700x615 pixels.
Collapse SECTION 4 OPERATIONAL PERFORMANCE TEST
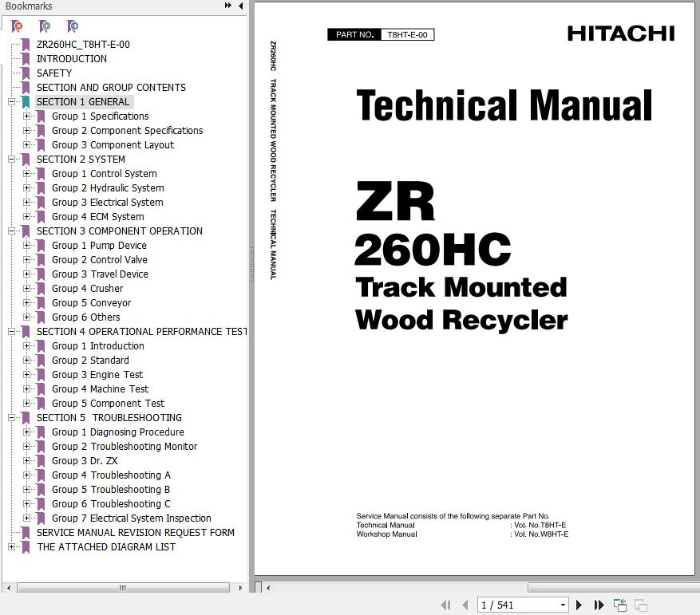click(12, 332)
